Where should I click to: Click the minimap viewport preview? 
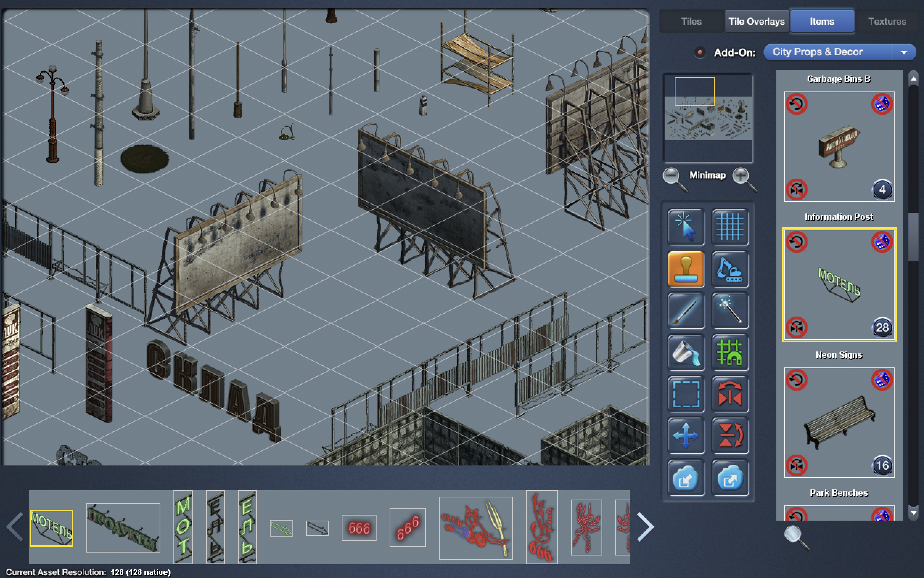point(694,91)
